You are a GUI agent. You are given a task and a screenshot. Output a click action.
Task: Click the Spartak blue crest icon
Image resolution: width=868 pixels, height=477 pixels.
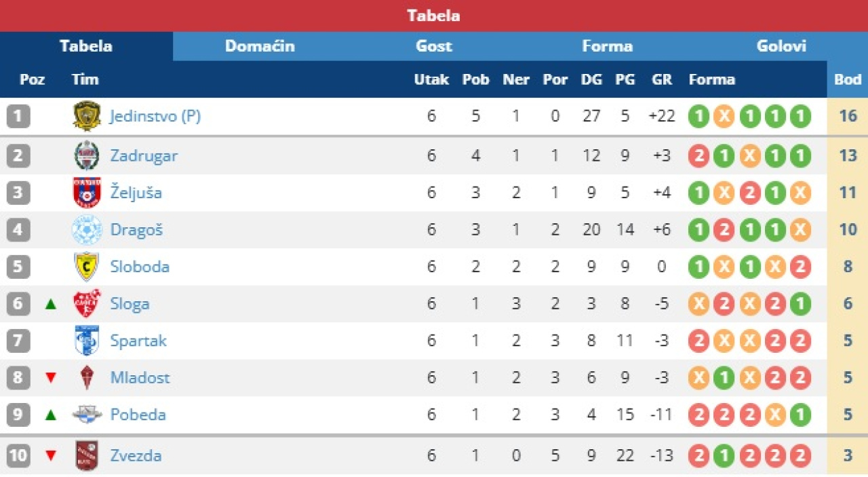click(87, 341)
